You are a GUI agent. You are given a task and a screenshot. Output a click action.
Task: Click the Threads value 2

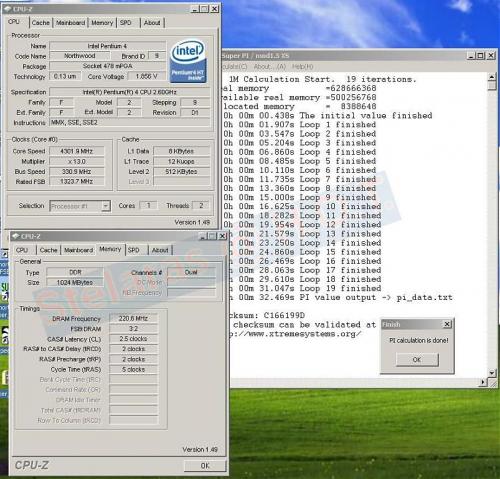pyautogui.click(x=201, y=206)
